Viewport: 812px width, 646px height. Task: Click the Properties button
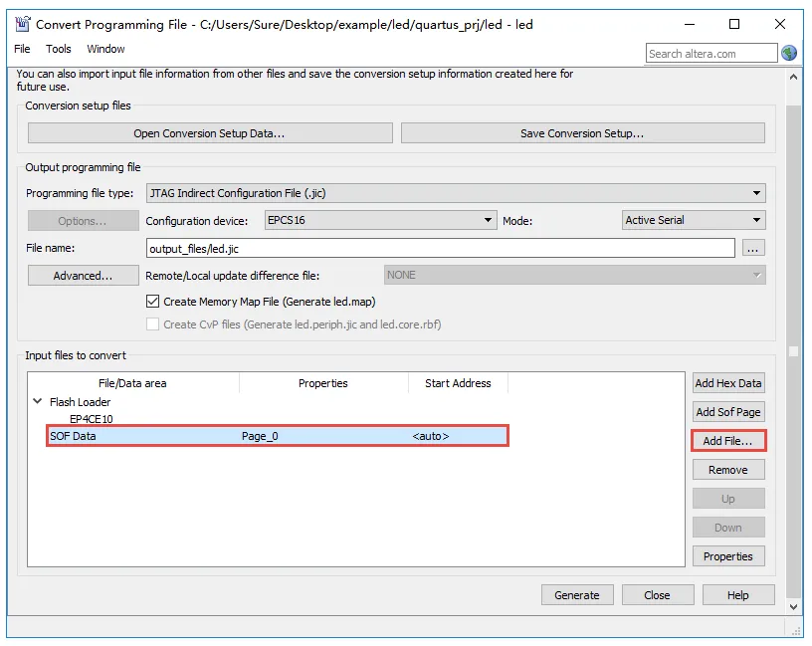728,556
